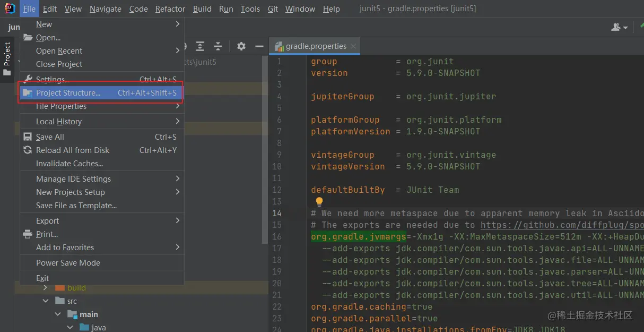
Task: Click the gradle.properties file icon
Action: tap(279, 46)
